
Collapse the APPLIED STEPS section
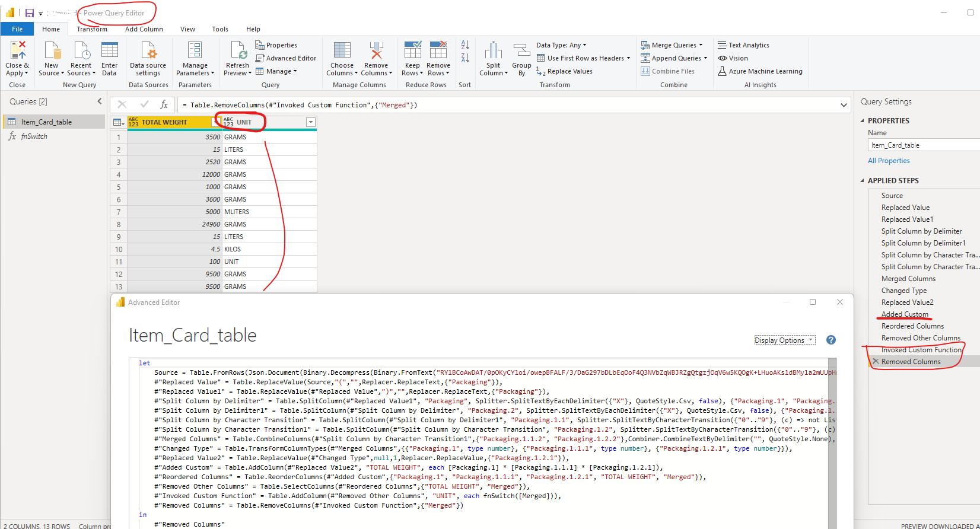point(863,180)
